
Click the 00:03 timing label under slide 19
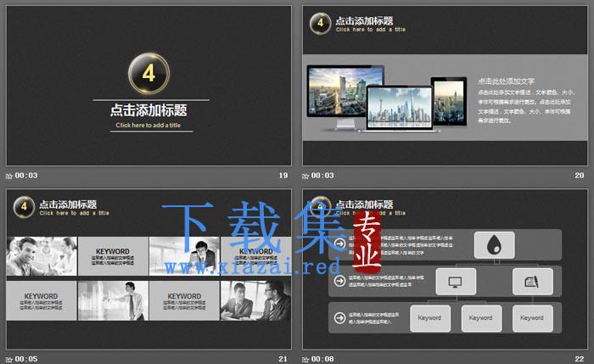(26, 176)
